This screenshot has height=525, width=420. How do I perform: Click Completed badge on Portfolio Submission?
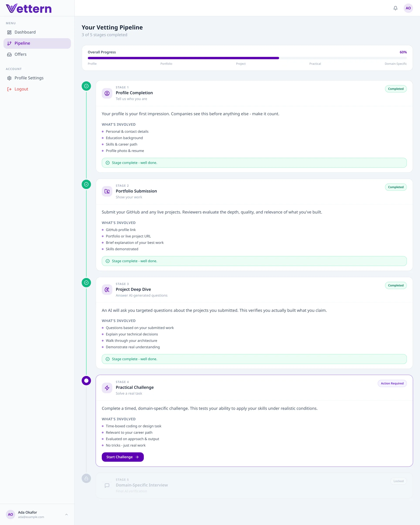coord(396,187)
